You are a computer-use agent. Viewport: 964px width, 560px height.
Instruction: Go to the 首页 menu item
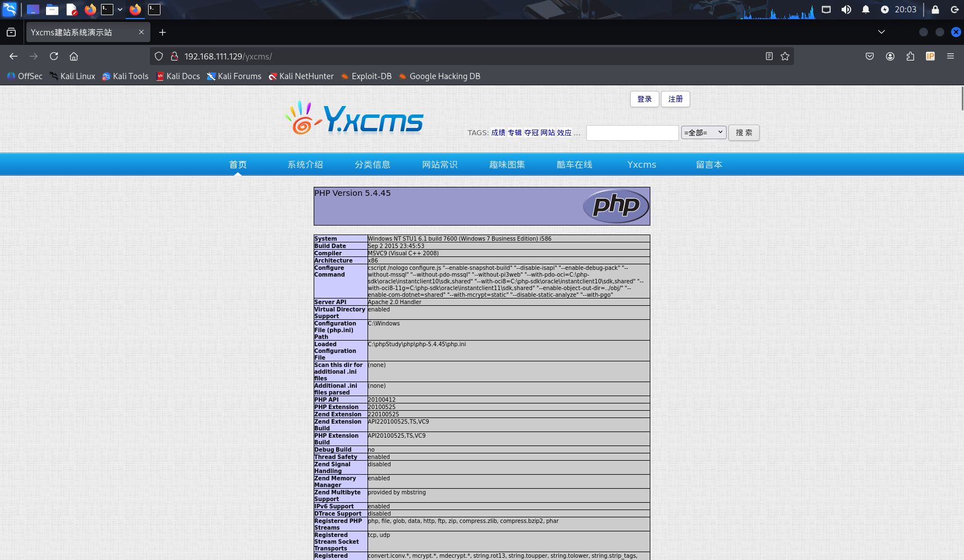(x=238, y=164)
